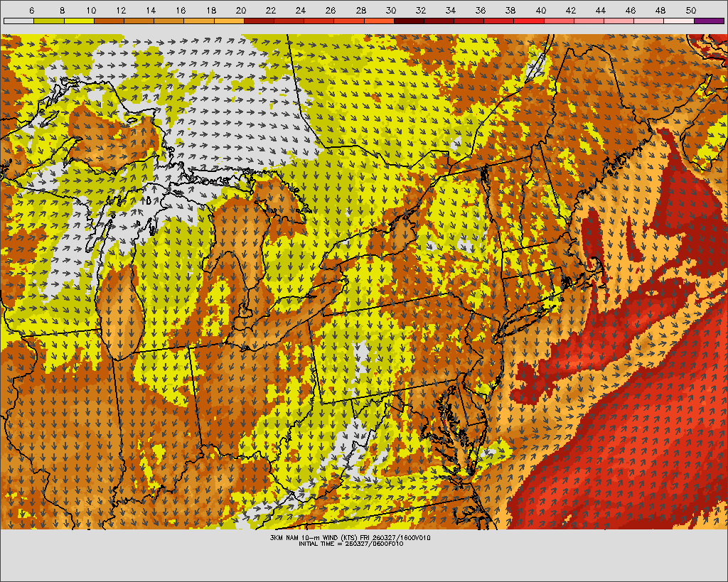
Task: Click the near-white swatch between 48 and 50
Action: coord(679,21)
